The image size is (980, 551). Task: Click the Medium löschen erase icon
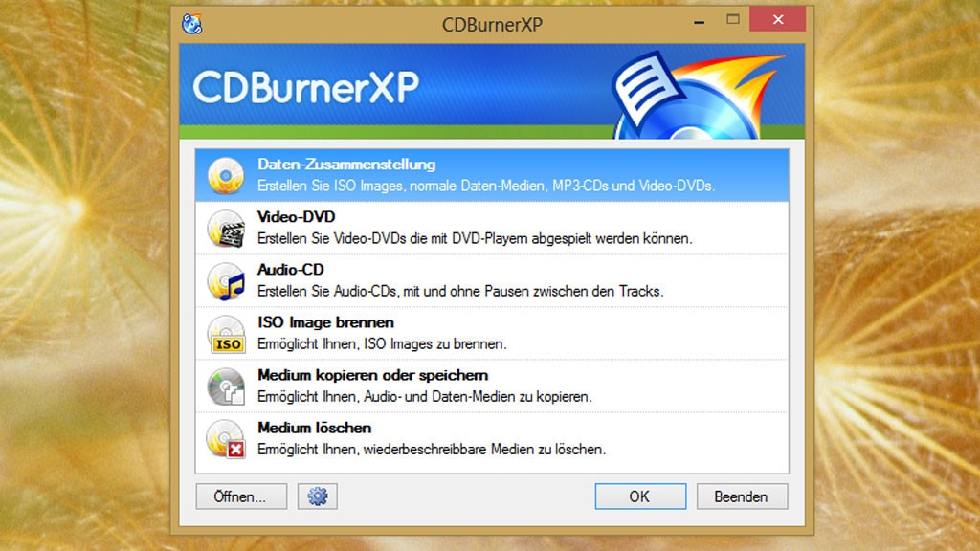(225, 438)
